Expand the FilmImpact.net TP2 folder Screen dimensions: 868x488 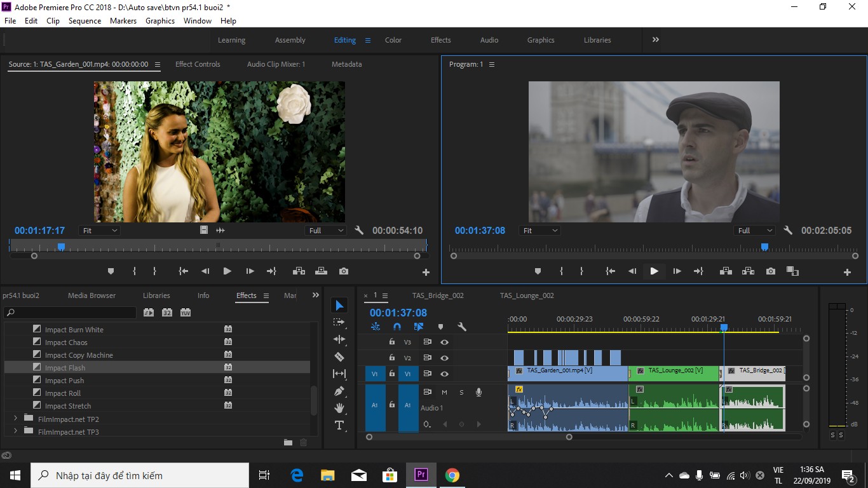coord(15,418)
